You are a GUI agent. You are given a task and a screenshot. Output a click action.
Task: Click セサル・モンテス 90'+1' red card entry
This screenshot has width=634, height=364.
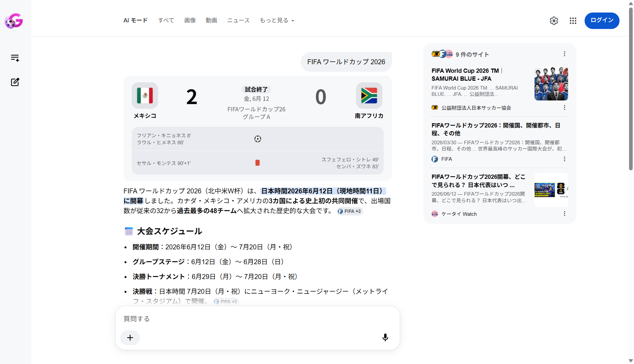click(164, 163)
